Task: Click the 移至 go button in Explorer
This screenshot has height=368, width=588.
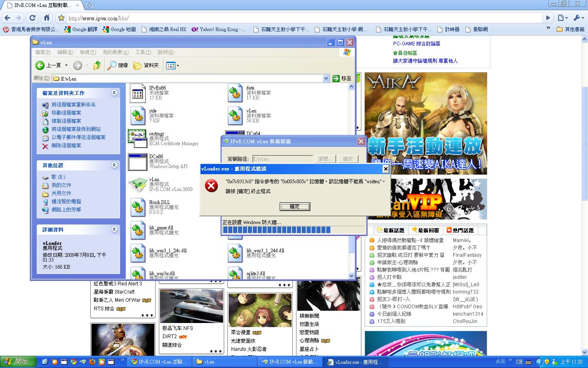Action: coord(342,79)
